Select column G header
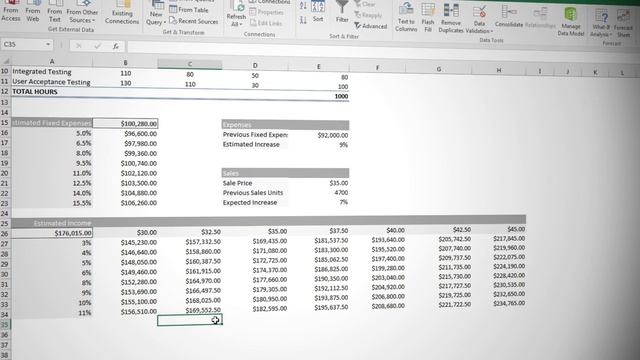This screenshot has width=640, height=360. pyautogui.click(x=438, y=69)
